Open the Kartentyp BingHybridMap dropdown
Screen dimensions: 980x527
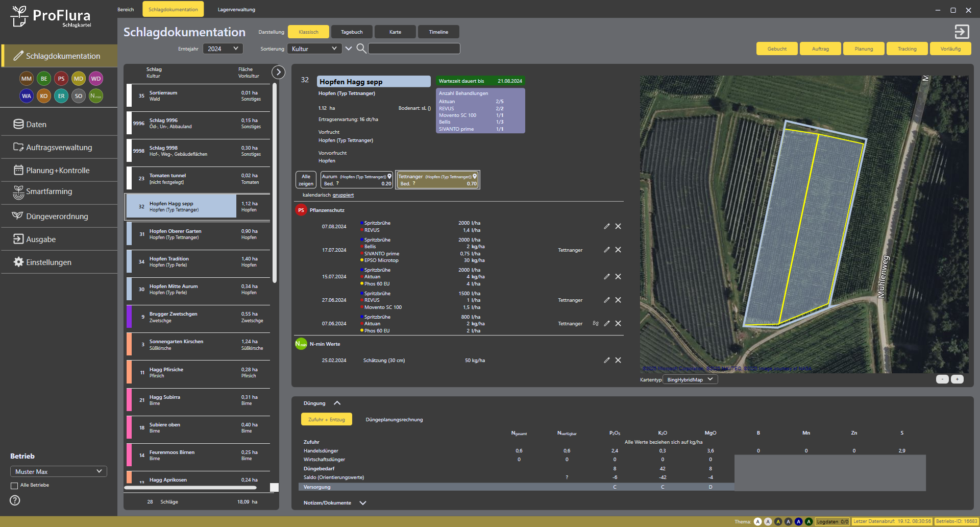[690, 379]
